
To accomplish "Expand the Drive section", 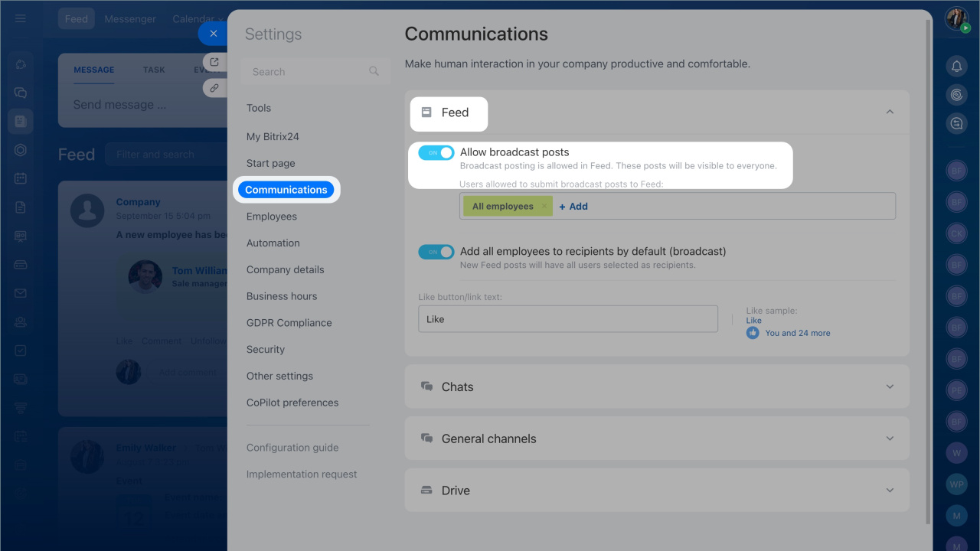I will point(890,491).
